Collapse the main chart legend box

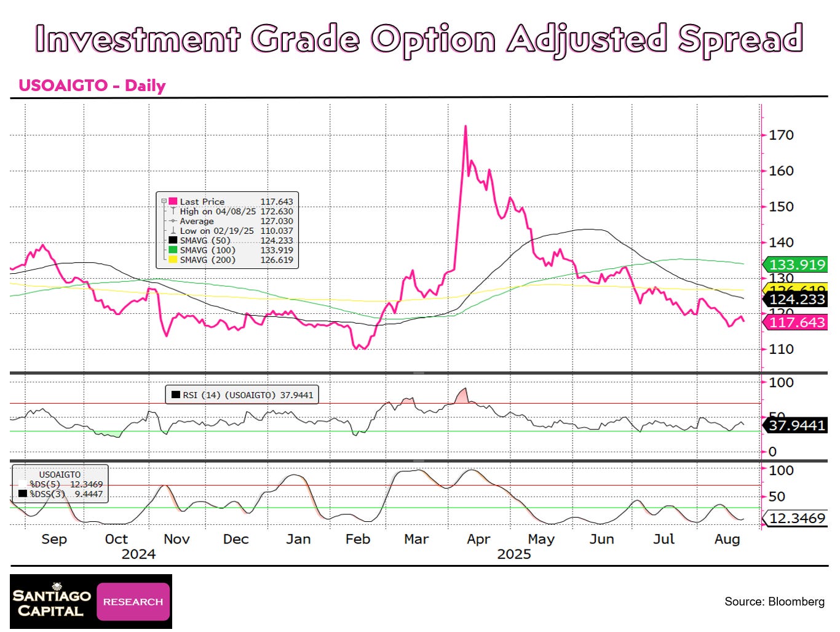164,201
